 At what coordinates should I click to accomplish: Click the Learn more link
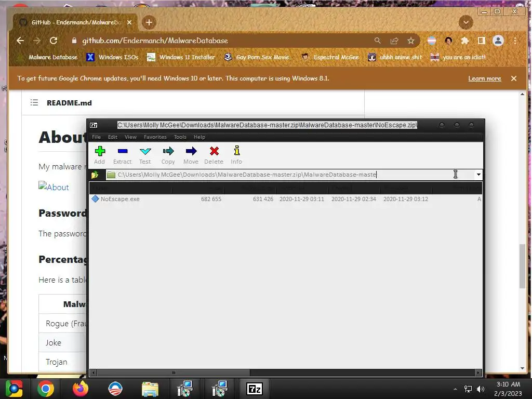485,78
